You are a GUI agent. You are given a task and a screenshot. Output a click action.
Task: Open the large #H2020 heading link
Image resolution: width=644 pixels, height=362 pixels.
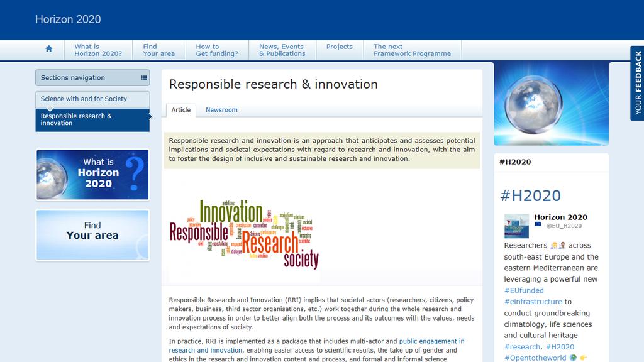point(530,196)
